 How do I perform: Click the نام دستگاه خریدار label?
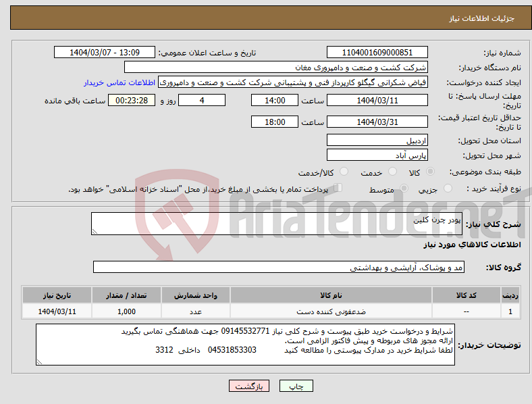490,68
